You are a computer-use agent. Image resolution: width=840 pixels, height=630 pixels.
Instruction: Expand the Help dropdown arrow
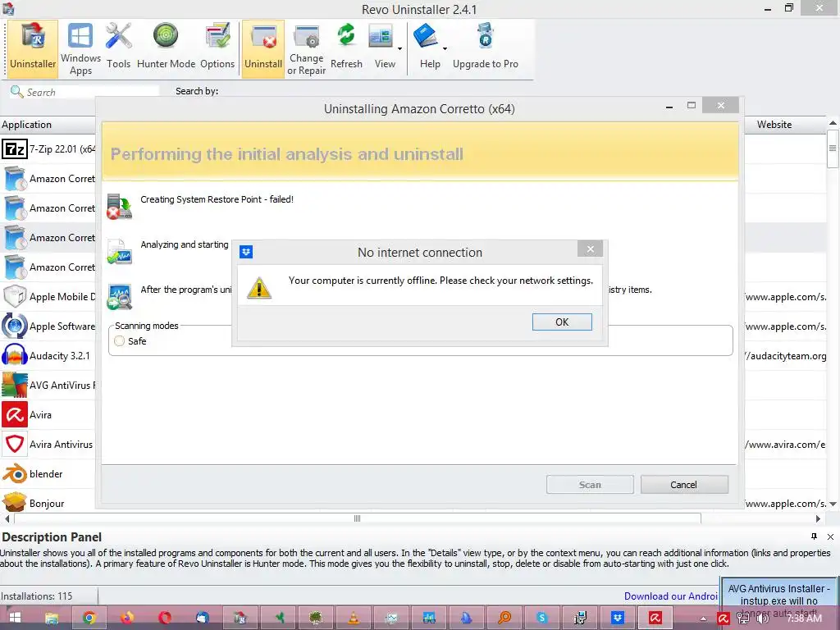point(445,48)
